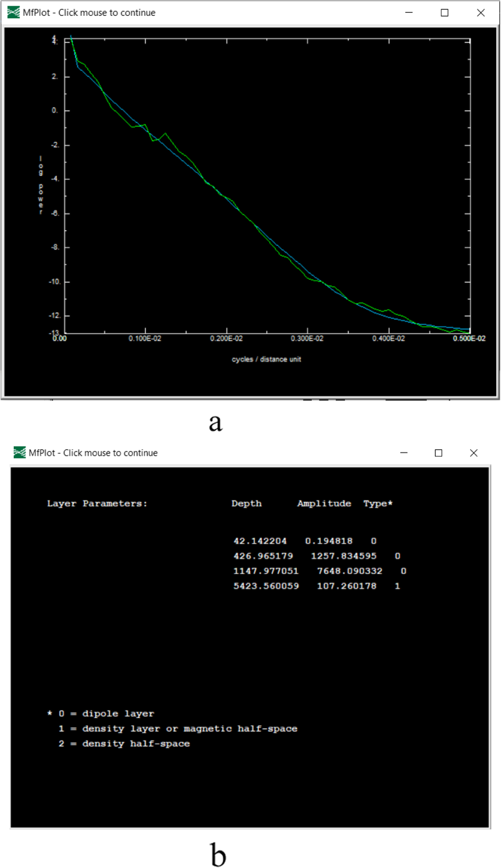Close the top MfPlot spectrum window
Viewport: 501px width, 868px height.
(480, 13)
